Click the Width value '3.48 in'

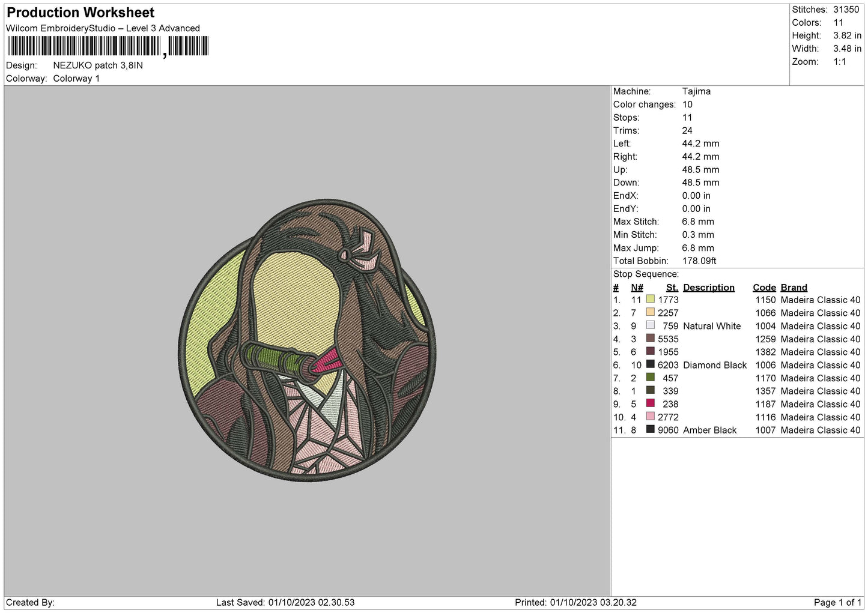pos(847,49)
